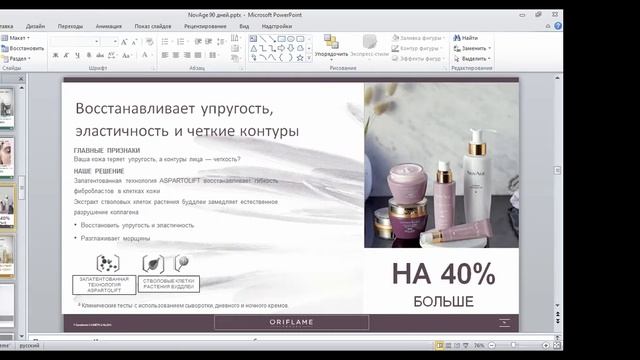Viewport: 640px width, 360px height.
Task: Open Заменить replace dropdown
Action: click(x=472, y=48)
